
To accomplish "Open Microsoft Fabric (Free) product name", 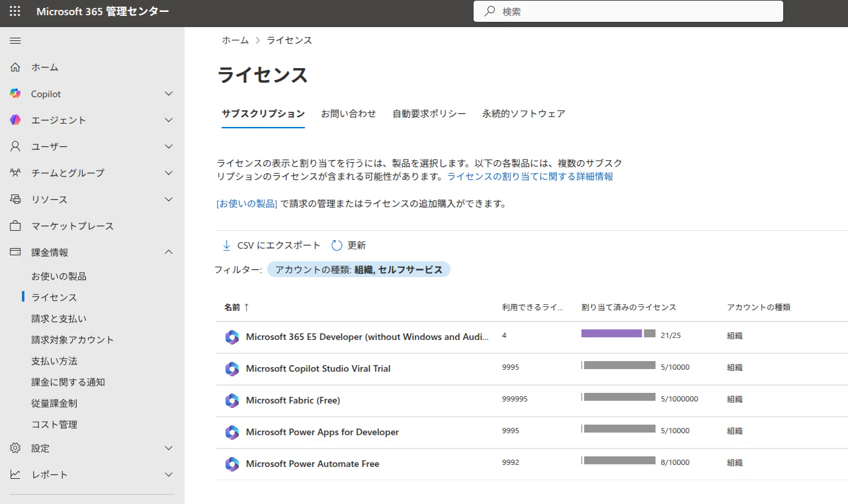I will tap(293, 400).
